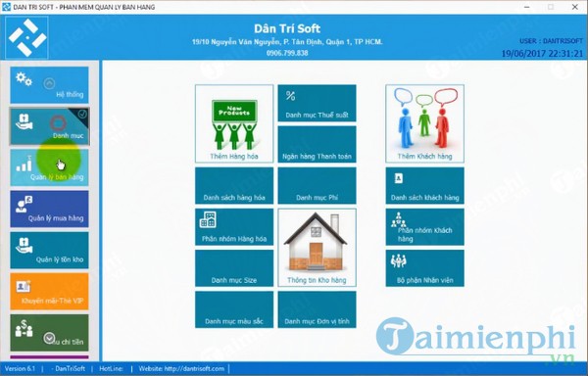Click the VIP card icon on Khuyến mãi tile
Viewport: 588px width, 376px height.
tap(24, 287)
